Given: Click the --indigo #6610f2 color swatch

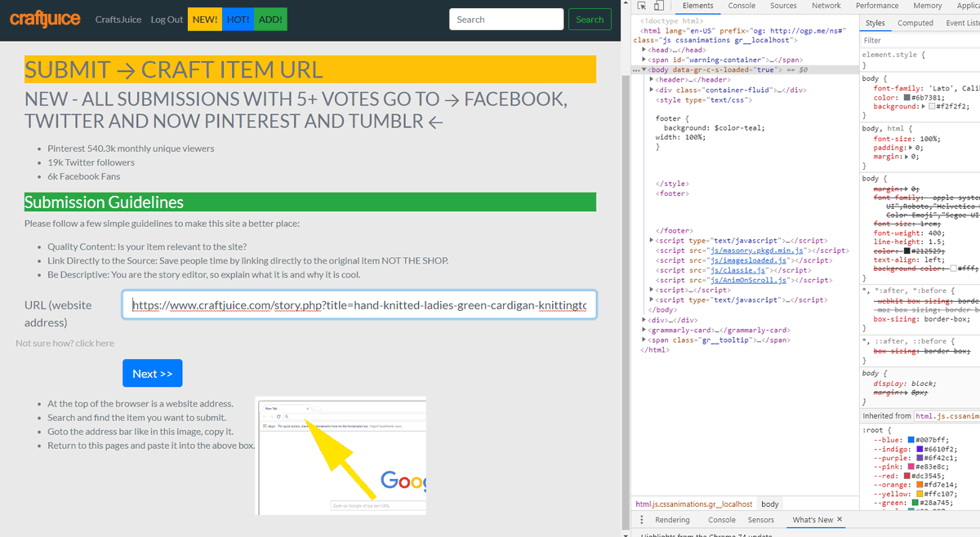Looking at the screenshot, I should tap(920, 448).
